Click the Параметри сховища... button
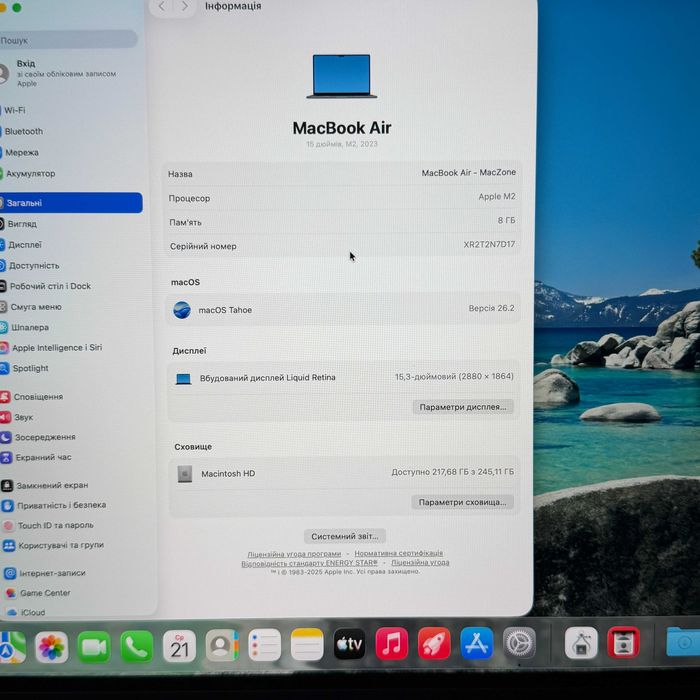The width and height of the screenshot is (700, 700). click(x=462, y=502)
